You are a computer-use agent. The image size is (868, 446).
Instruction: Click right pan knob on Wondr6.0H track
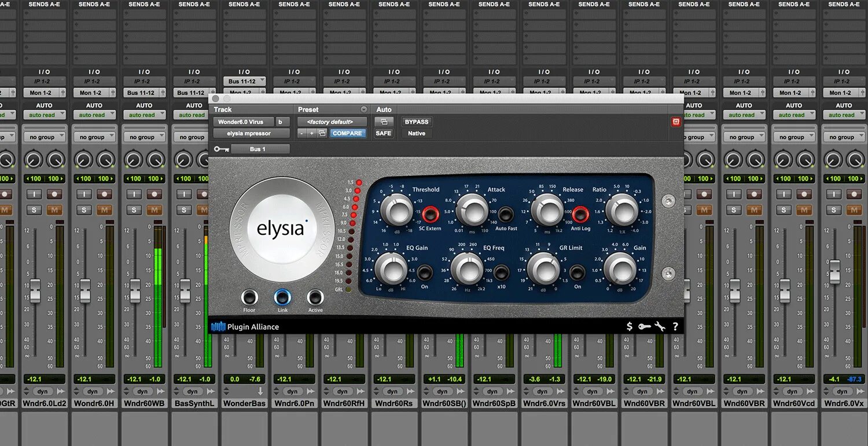click(105, 160)
